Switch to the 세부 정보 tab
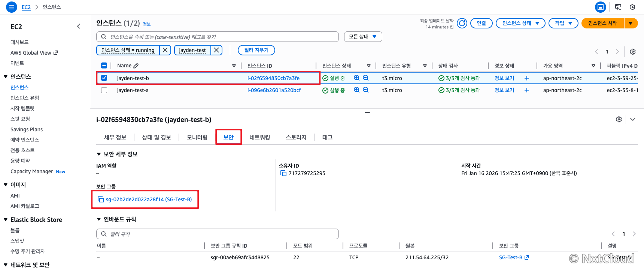 (x=115, y=137)
